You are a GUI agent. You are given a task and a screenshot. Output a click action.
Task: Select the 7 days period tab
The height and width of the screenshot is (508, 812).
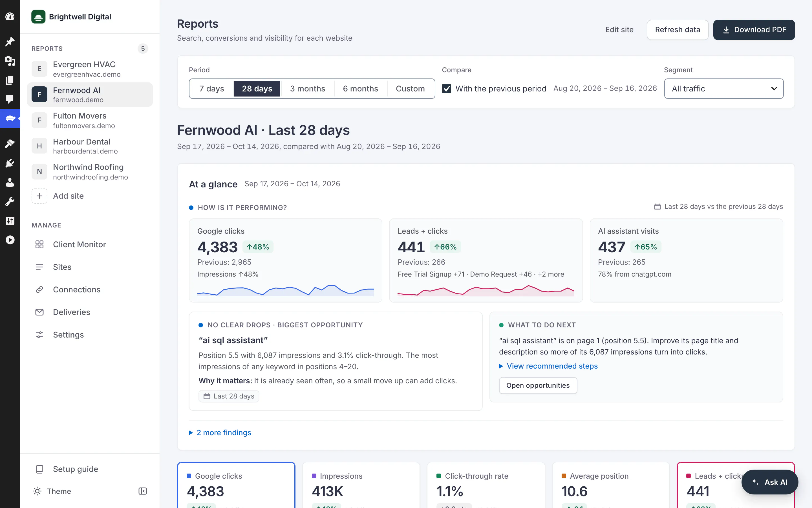pyautogui.click(x=212, y=88)
